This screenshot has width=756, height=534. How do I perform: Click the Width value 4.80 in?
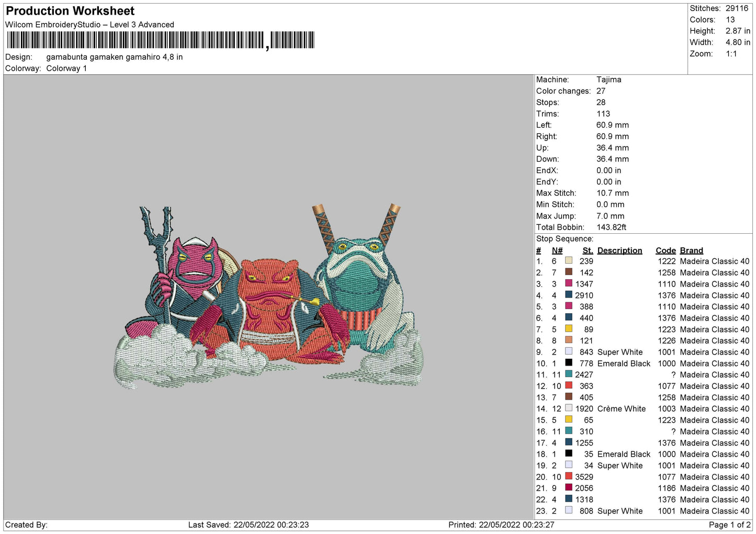[x=738, y=42]
